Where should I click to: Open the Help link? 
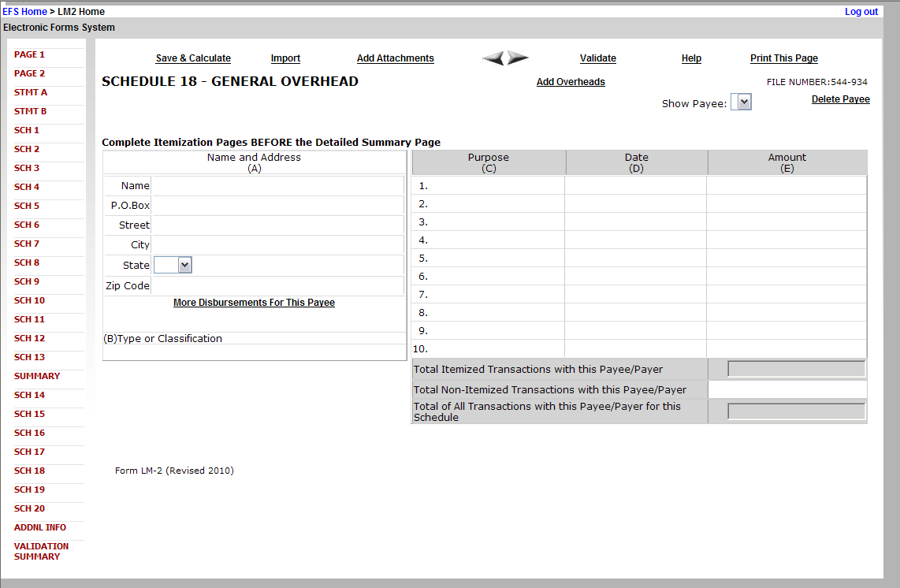click(691, 58)
